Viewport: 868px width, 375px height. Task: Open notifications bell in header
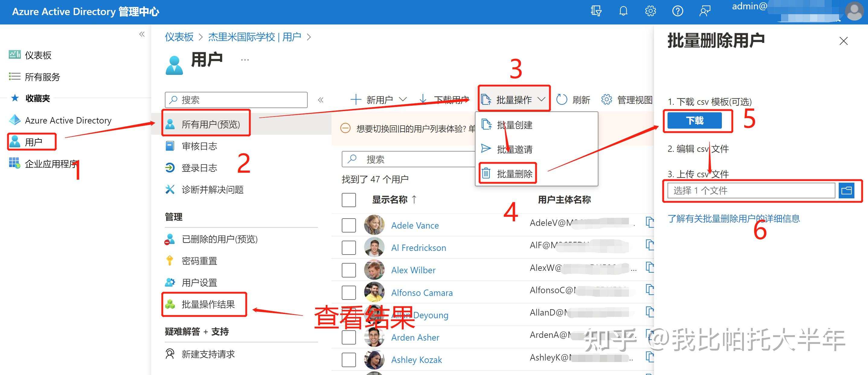click(623, 11)
